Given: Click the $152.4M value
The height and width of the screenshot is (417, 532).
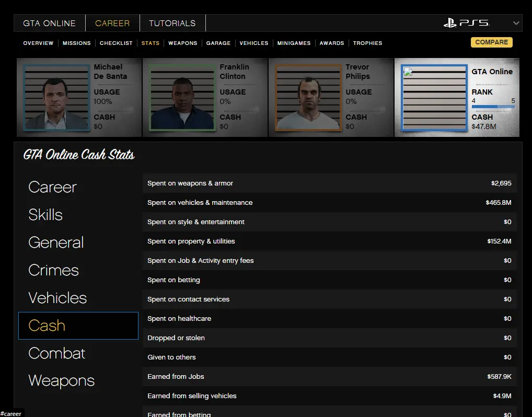Looking at the screenshot, I should [499, 241].
